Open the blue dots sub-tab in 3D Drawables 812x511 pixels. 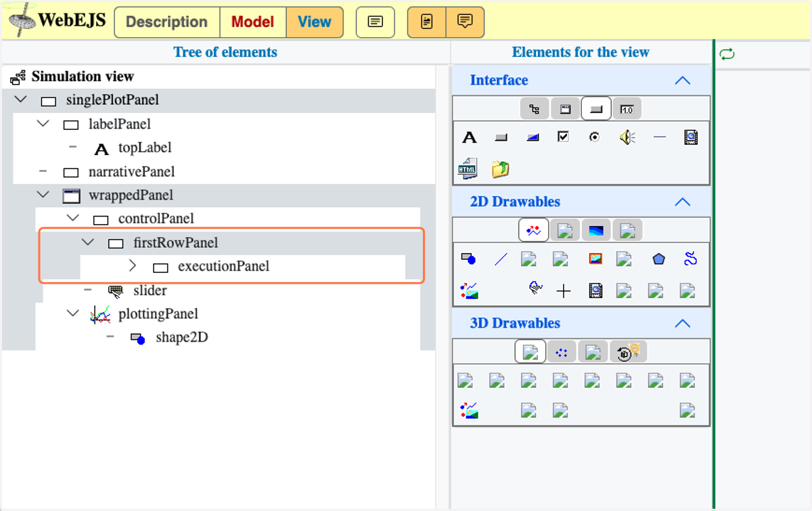click(x=562, y=352)
